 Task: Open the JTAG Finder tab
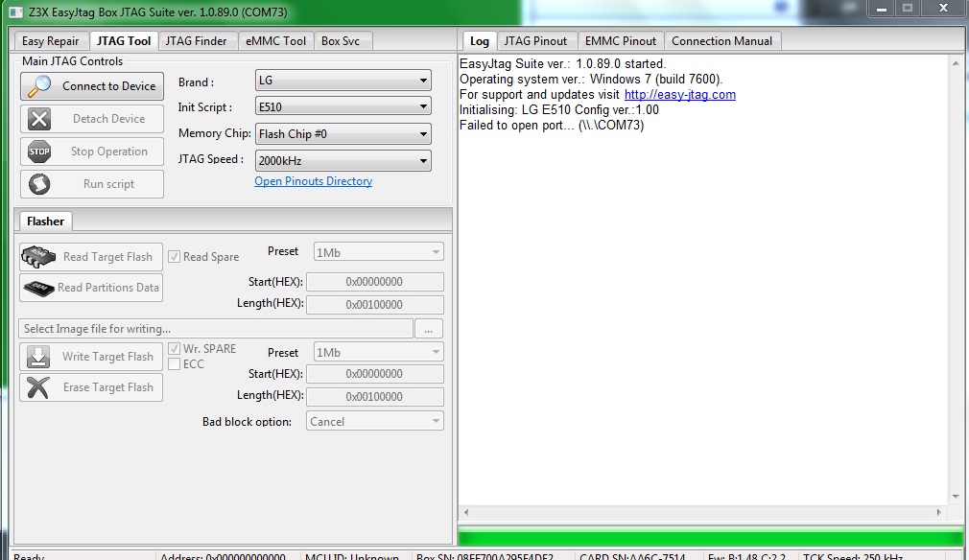point(197,41)
